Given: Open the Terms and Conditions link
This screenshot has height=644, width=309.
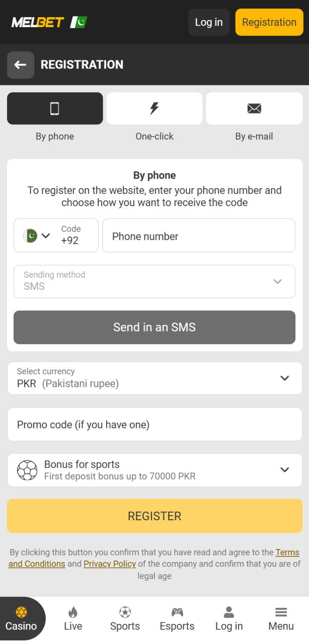Looking at the screenshot, I should point(287,552).
